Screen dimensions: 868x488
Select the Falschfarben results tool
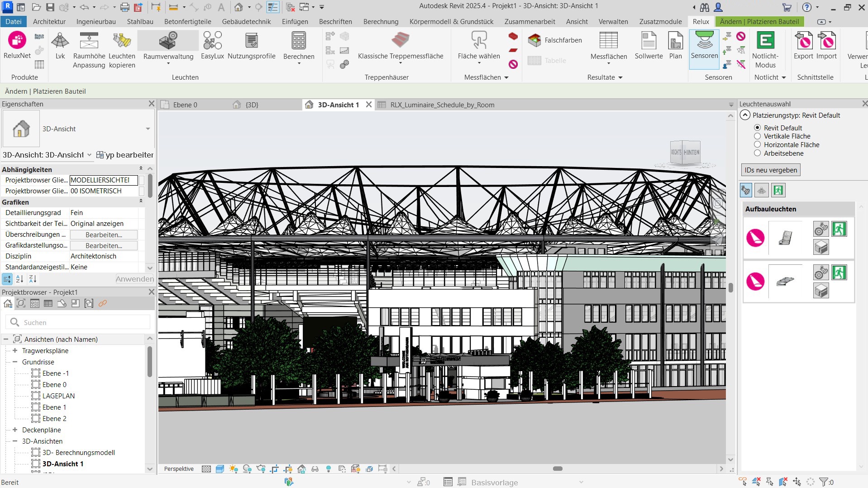(555, 40)
